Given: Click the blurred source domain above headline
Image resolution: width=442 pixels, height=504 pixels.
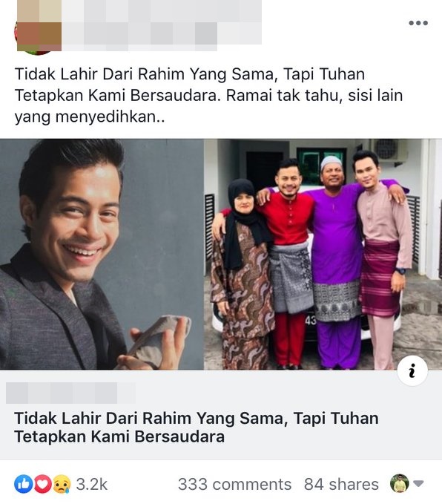Looking at the screenshot, I should coord(70,393).
